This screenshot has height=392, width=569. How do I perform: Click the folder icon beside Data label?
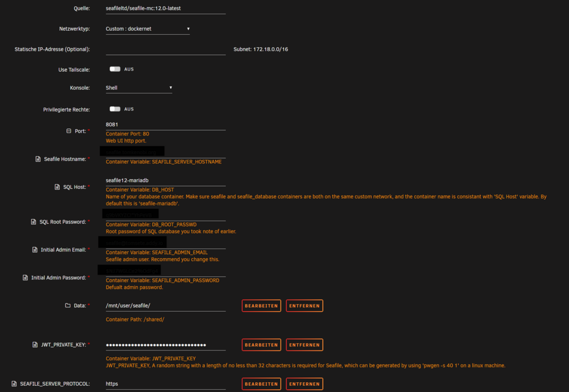coord(68,306)
